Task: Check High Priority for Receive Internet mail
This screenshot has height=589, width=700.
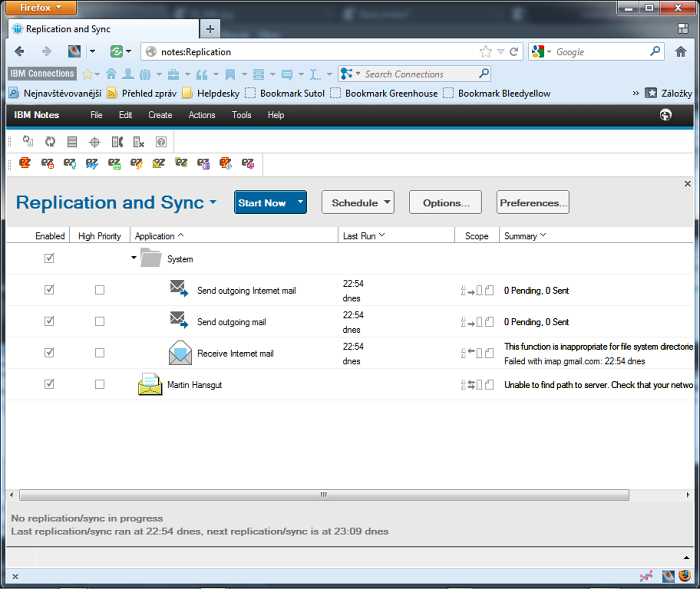Action: click(100, 353)
